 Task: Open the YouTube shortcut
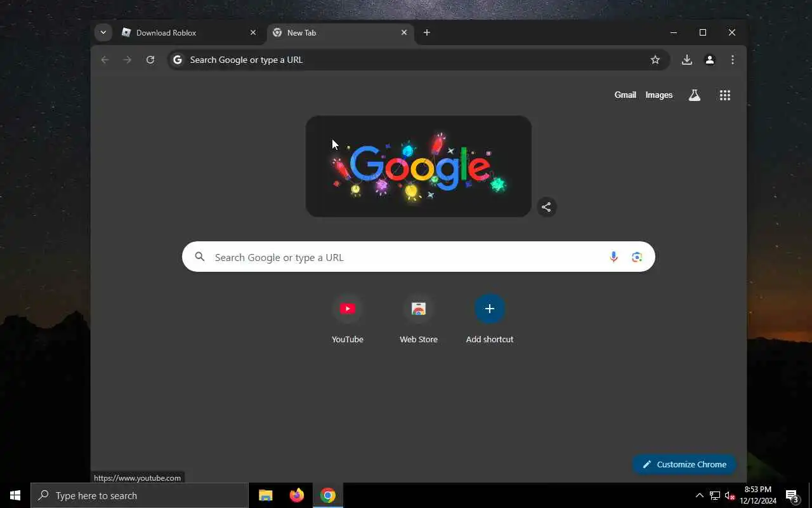point(348,319)
